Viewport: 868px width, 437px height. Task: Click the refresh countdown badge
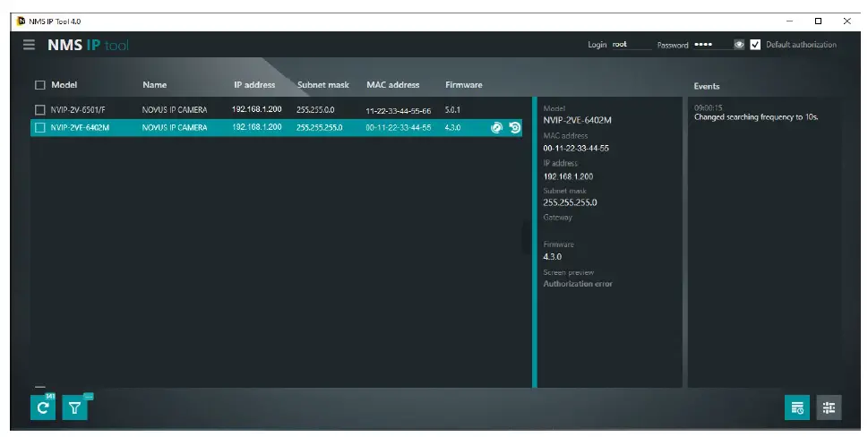(x=50, y=397)
